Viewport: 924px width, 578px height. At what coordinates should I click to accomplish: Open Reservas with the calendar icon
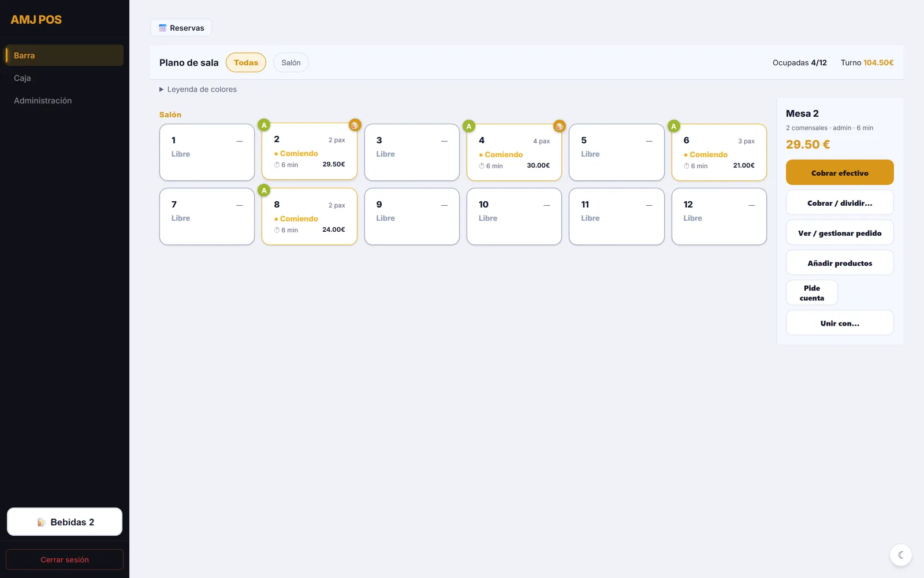(x=181, y=28)
